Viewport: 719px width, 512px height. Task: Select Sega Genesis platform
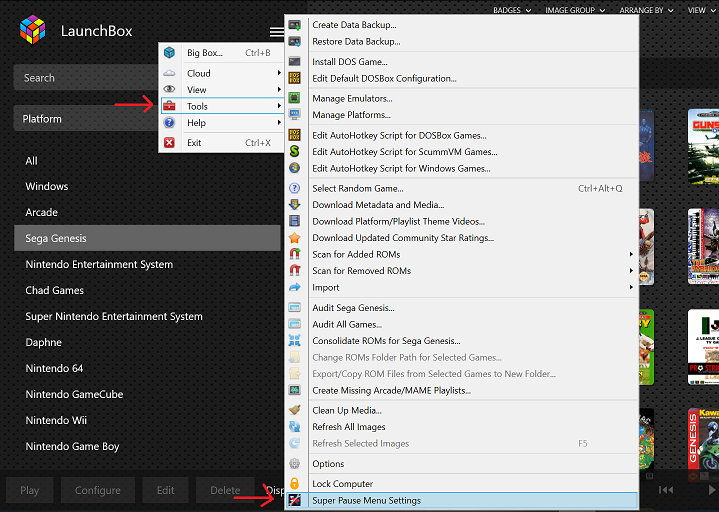147,238
